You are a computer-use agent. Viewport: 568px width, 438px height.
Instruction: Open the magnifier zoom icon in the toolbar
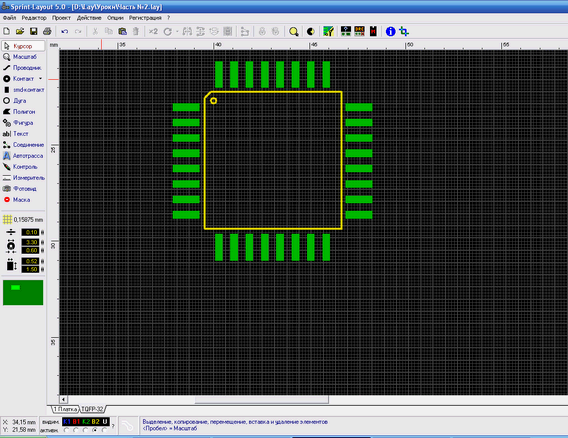coord(293,32)
